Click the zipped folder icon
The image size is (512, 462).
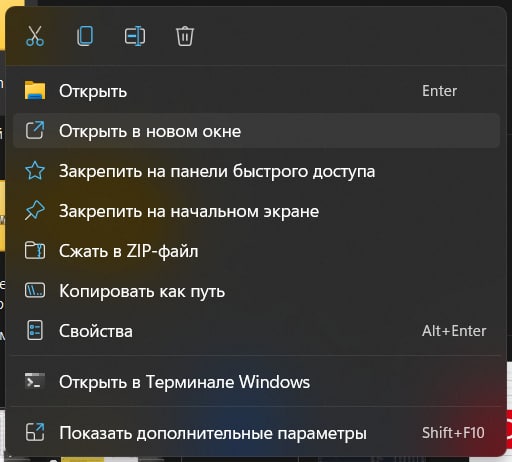35,250
